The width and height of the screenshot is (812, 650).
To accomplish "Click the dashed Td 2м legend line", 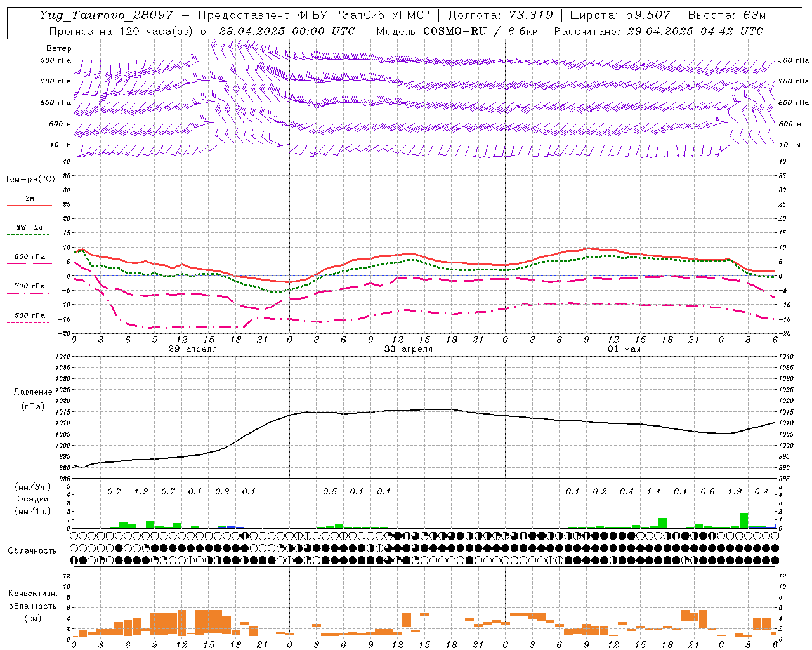I will point(29,235).
